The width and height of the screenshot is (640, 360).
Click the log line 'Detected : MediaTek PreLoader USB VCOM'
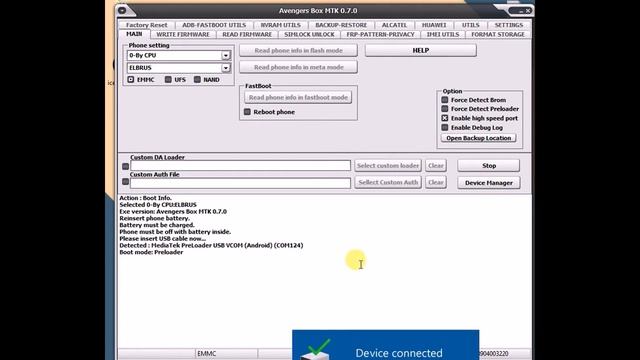(x=211, y=245)
